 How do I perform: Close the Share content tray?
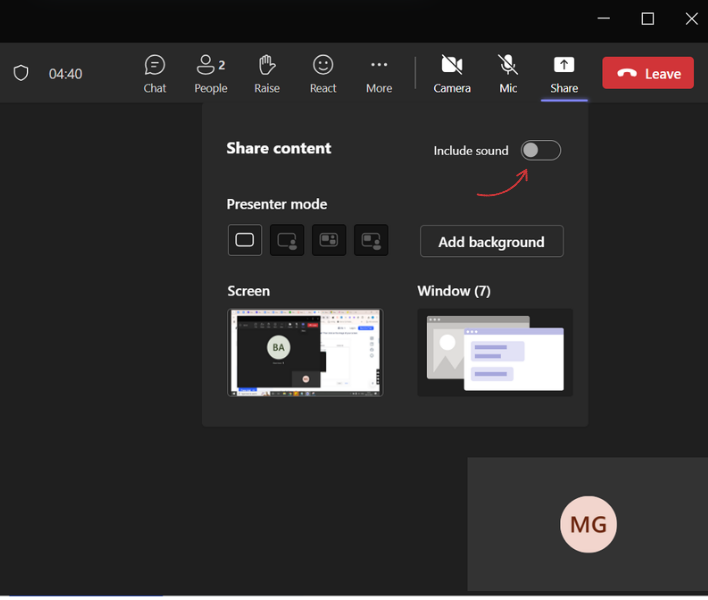pos(564,74)
